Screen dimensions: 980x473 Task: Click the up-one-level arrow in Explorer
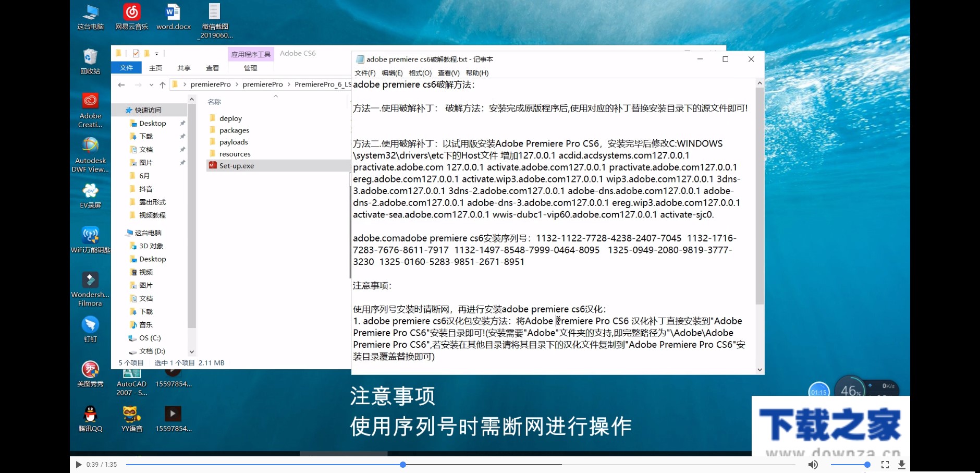(x=163, y=84)
